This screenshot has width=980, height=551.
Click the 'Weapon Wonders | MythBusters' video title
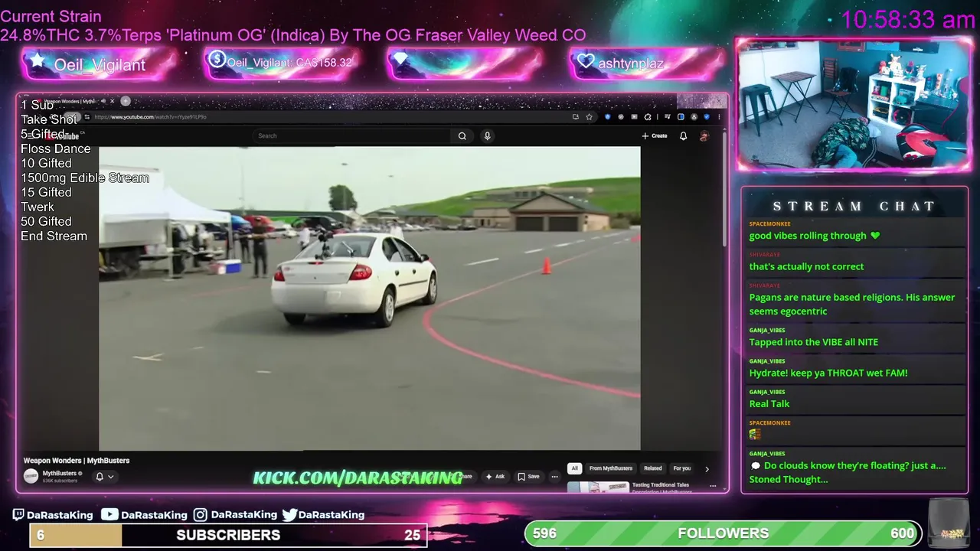click(77, 461)
